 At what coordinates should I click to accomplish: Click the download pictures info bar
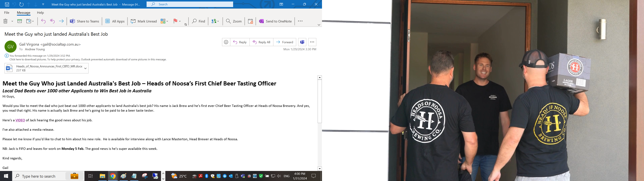(x=88, y=59)
